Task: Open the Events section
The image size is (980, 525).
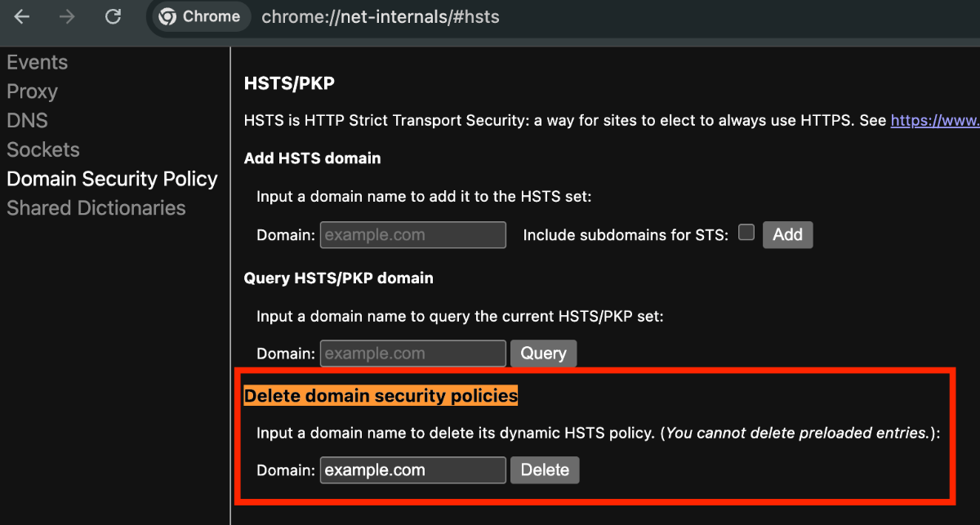Action: pos(37,61)
